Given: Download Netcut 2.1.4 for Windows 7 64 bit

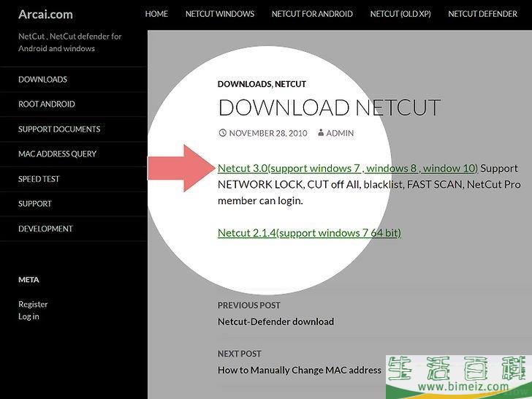Looking at the screenshot, I should tap(309, 232).
